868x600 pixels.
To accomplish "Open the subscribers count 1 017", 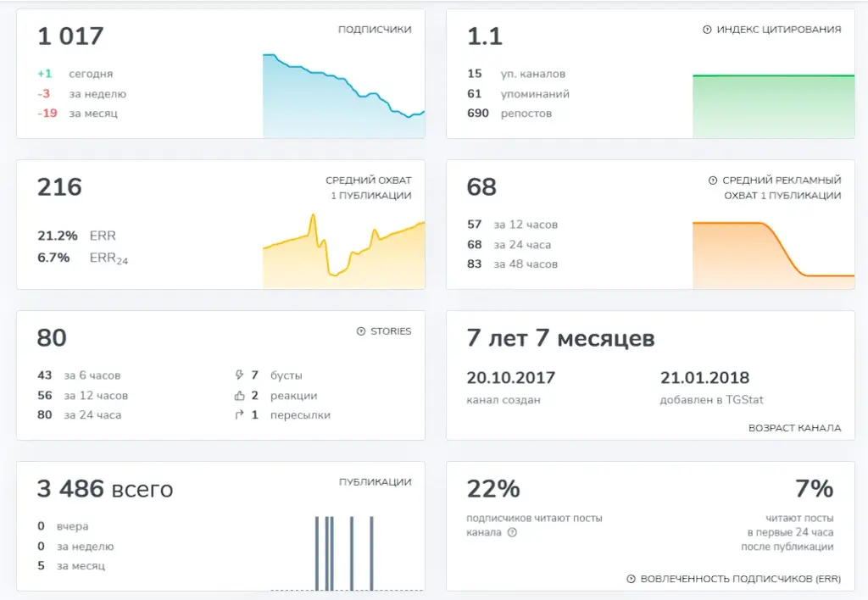I will click(70, 36).
